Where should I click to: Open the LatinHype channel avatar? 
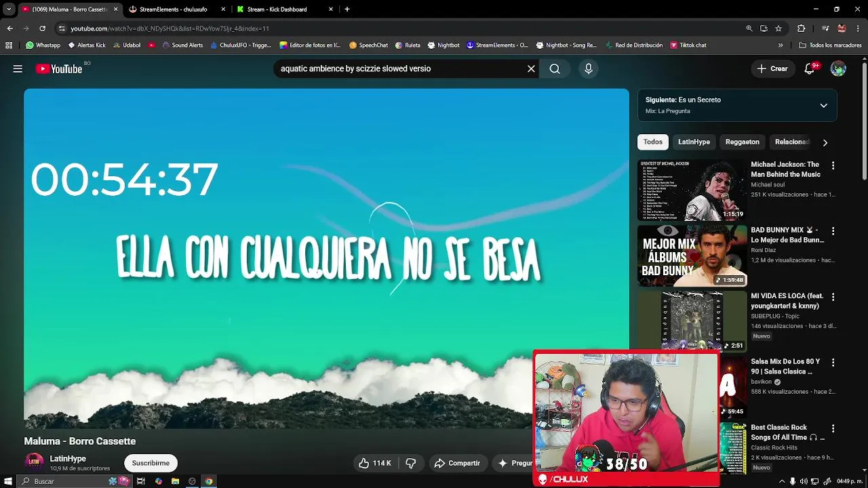click(34, 462)
